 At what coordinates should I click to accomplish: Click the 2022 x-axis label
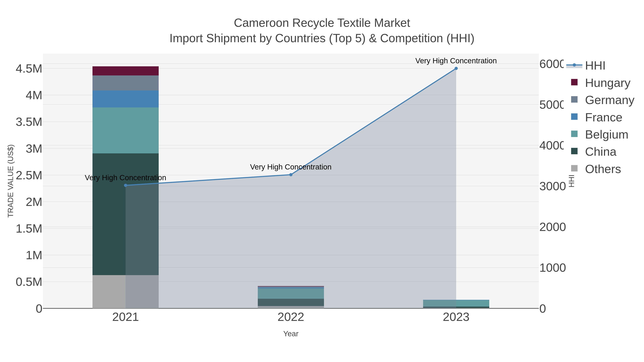point(291,317)
